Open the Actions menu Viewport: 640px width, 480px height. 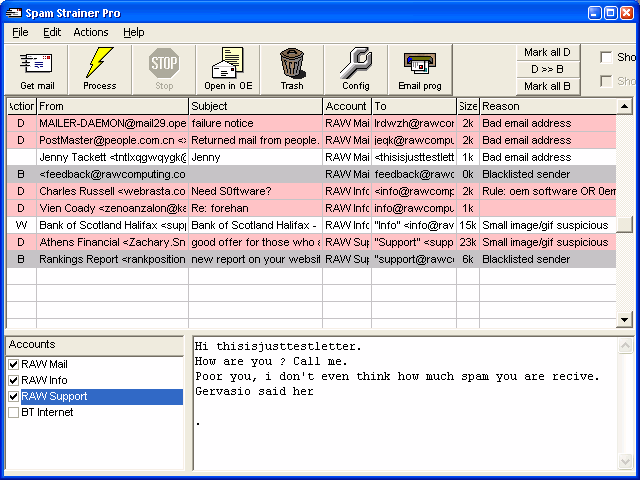[91, 32]
